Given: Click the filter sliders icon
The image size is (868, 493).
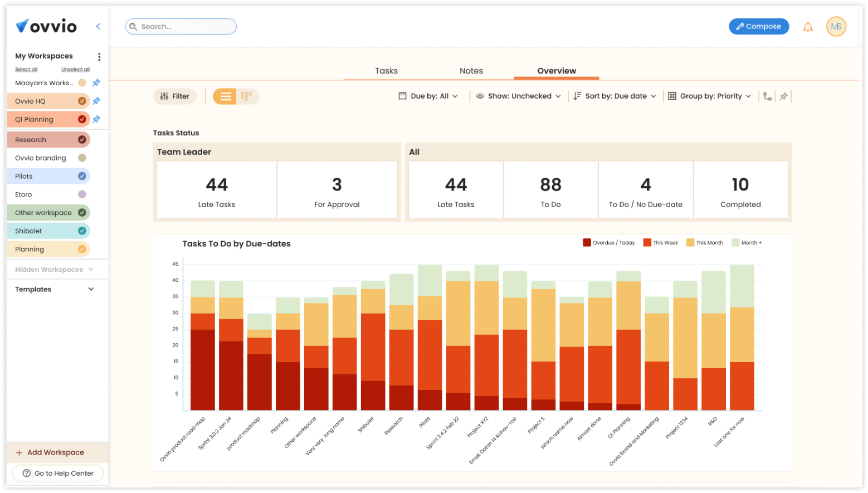Looking at the screenshot, I should pyautogui.click(x=164, y=96).
